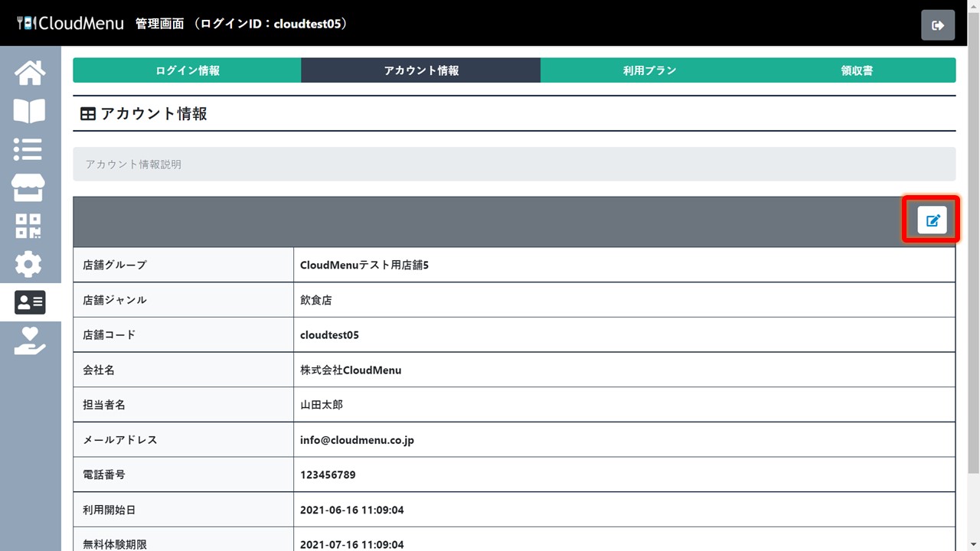Open the menu book icon in sidebar
This screenshot has width=980, height=551.
[x=30, y=112]
